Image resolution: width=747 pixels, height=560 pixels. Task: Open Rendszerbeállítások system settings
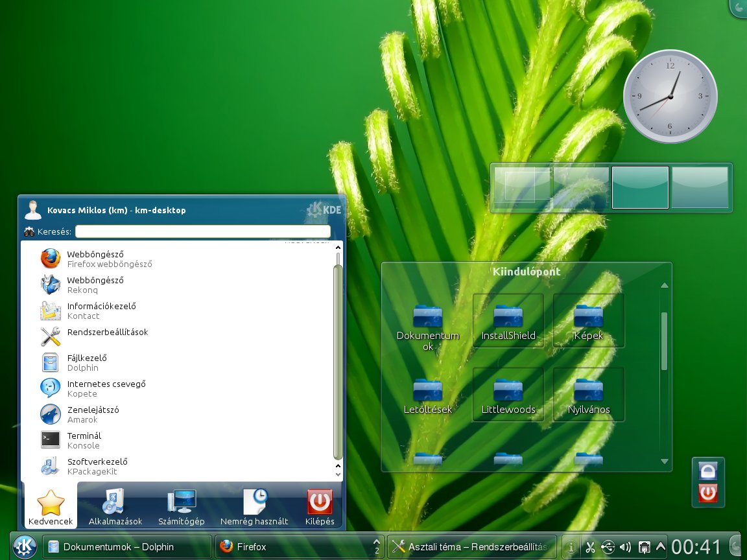tap(181, 336)
